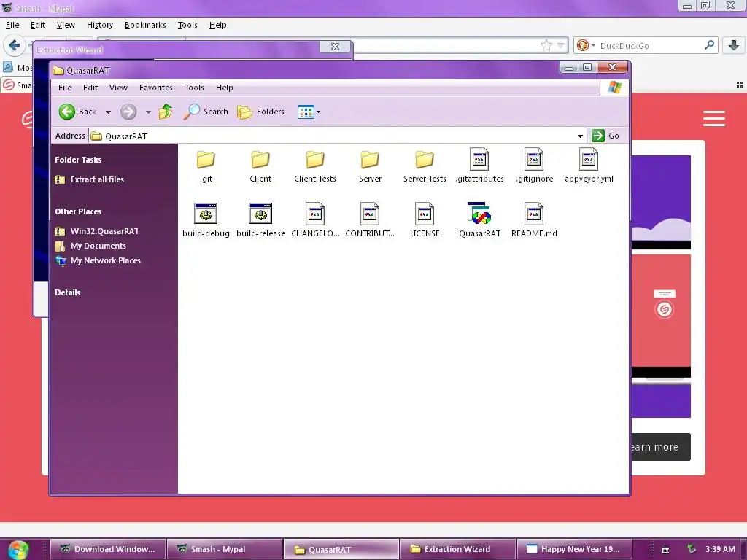
Task: Open the Server folder
Action: pyautogui.click(x=370, y=166)
